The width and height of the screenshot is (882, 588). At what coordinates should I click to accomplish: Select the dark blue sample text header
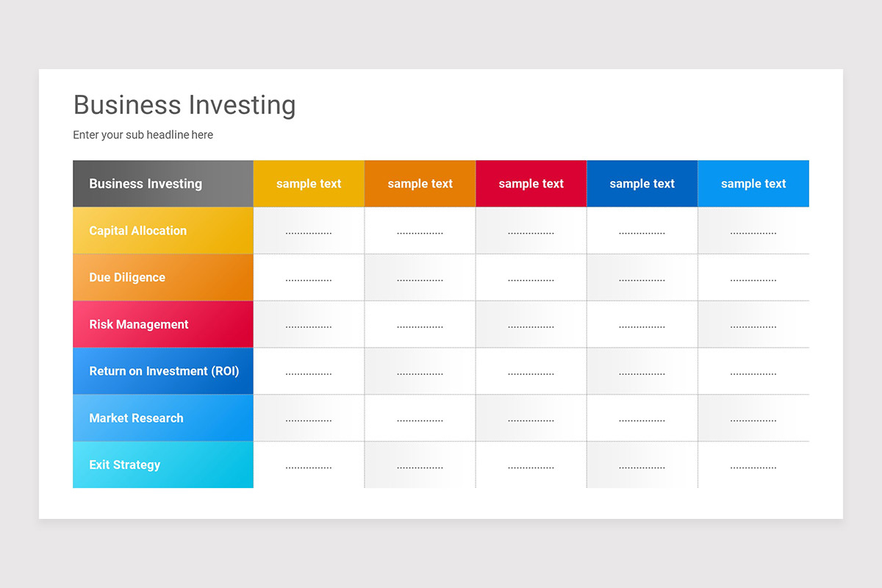[x=642, y=184]
